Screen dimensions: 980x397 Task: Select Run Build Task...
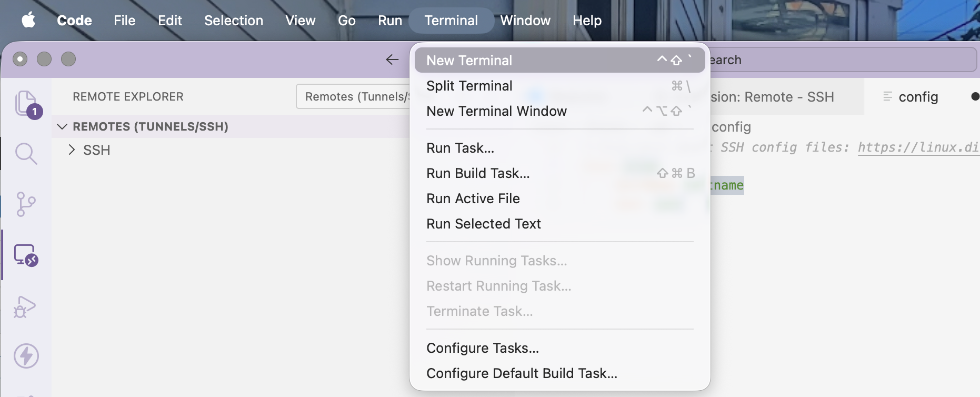click(560, 173)
